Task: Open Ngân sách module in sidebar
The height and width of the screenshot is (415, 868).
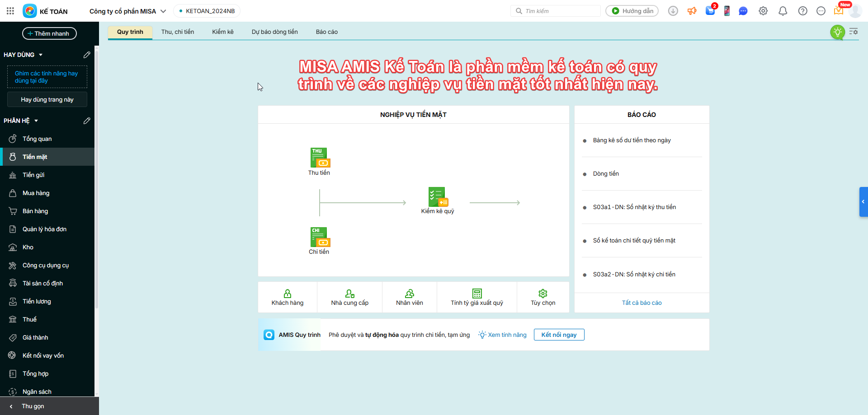Action: 47,392
